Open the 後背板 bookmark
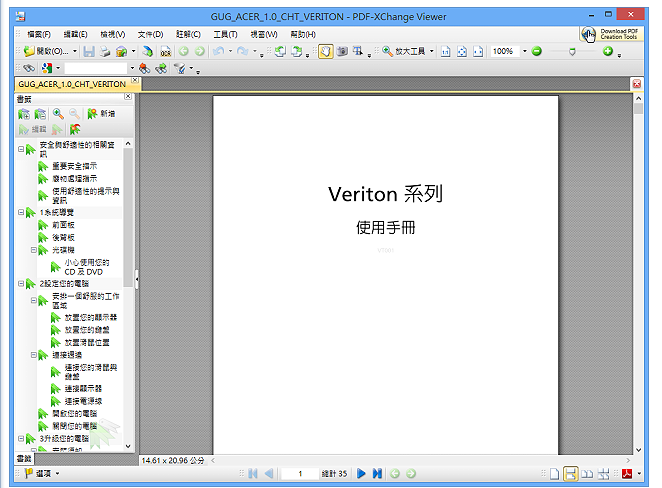Screen dimensions: 662x488 (x=63, y=238)
